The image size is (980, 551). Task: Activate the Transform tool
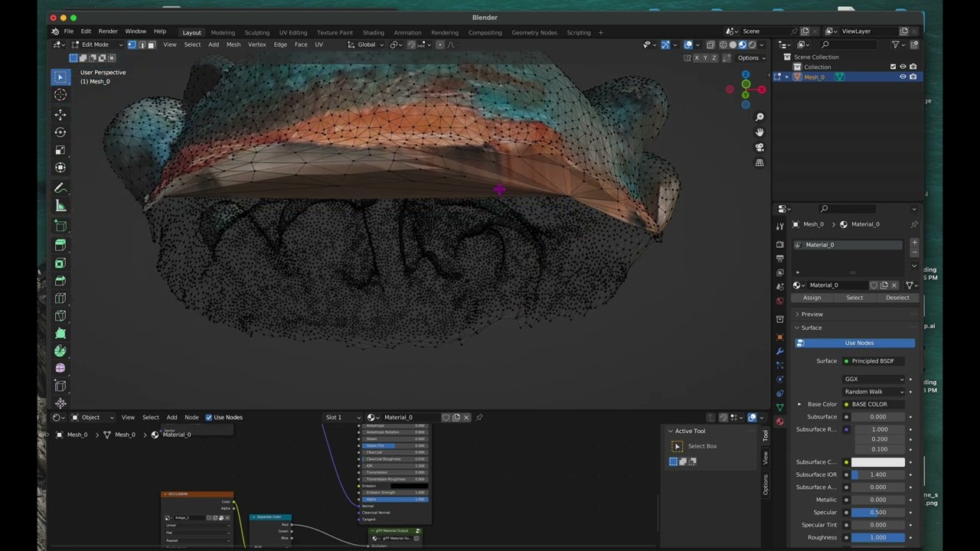[x=60, y=168]
